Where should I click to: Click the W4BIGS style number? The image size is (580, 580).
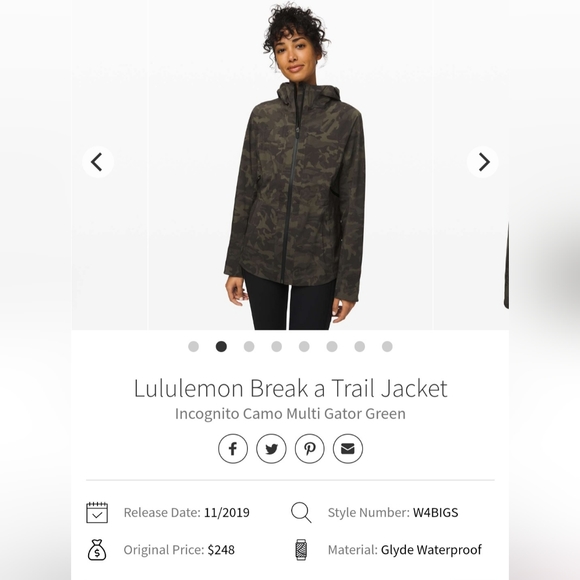tap(435, 513)
